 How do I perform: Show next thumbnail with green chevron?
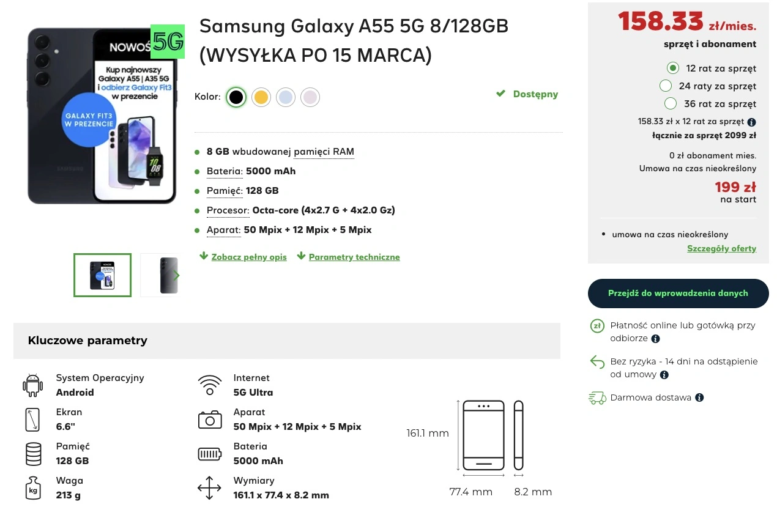(x=176, y=275)
